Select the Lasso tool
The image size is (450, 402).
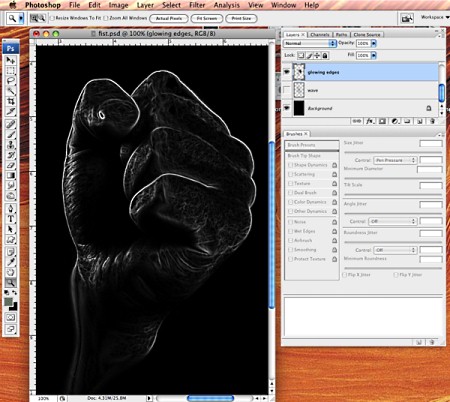point(11,80)
